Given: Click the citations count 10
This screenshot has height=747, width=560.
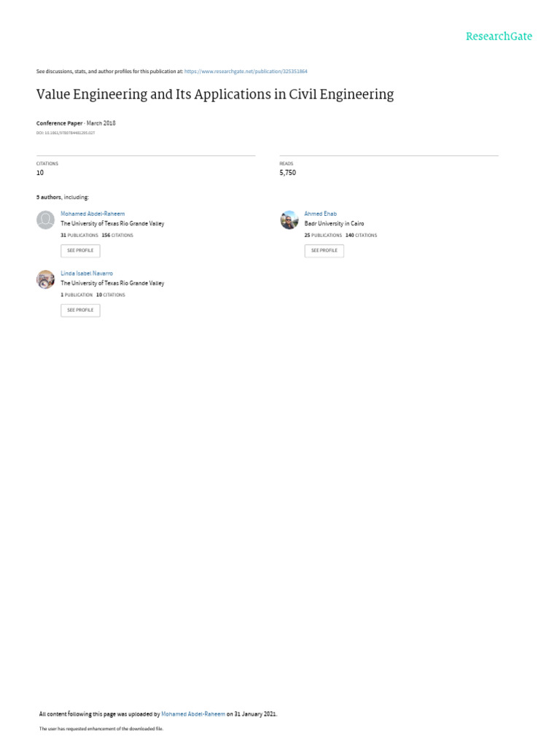Looking at the screenshot, I should (40, 172).
